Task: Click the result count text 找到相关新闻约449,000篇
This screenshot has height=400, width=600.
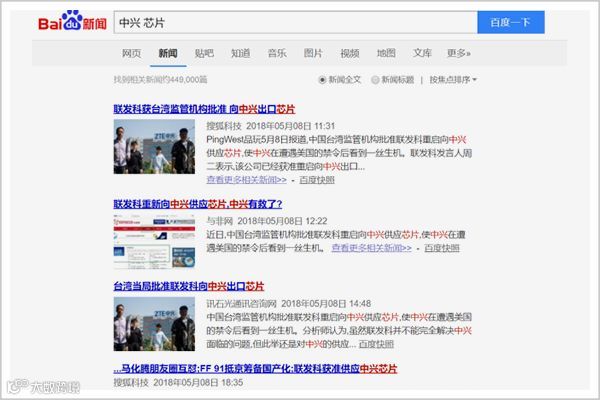Action: [x=160, y=80]
